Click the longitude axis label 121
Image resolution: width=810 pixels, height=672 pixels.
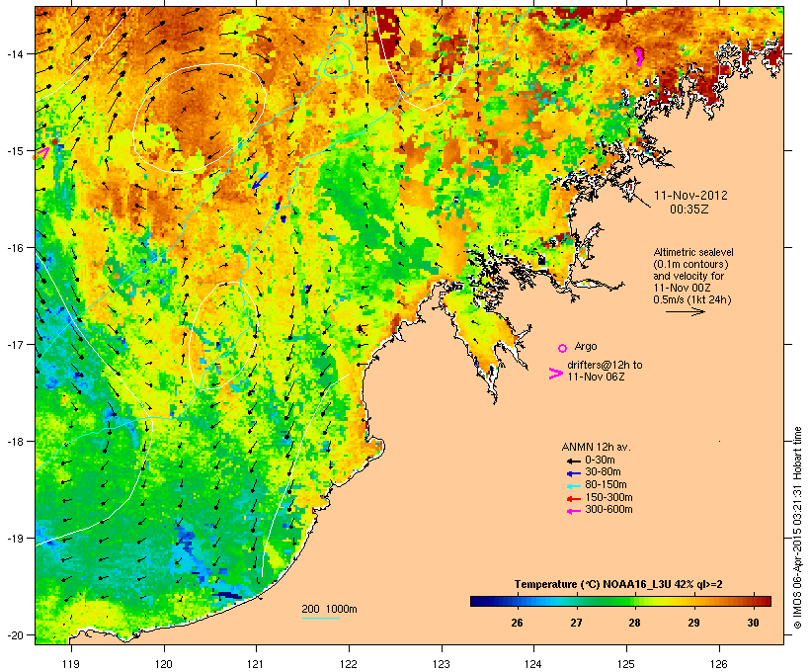click(256, 664)
